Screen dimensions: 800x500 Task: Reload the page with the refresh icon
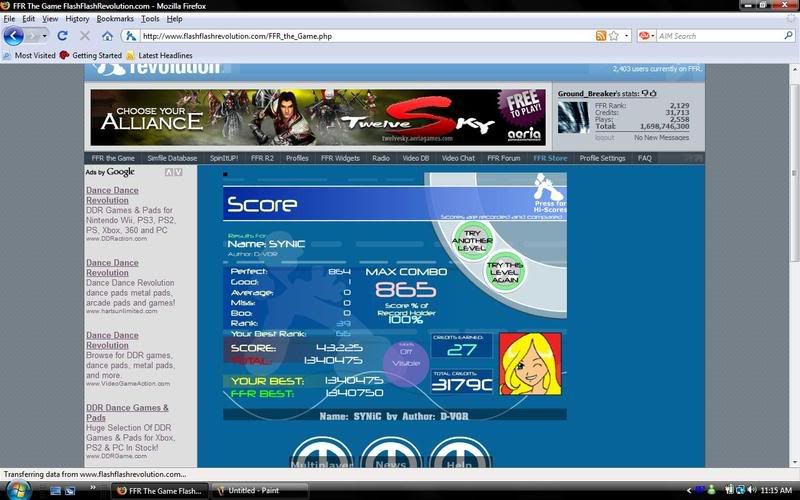click(x=62, y=36)
